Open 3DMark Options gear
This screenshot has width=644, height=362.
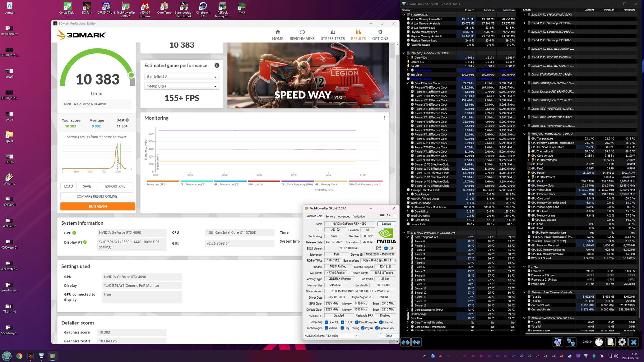tap(380, 35)
